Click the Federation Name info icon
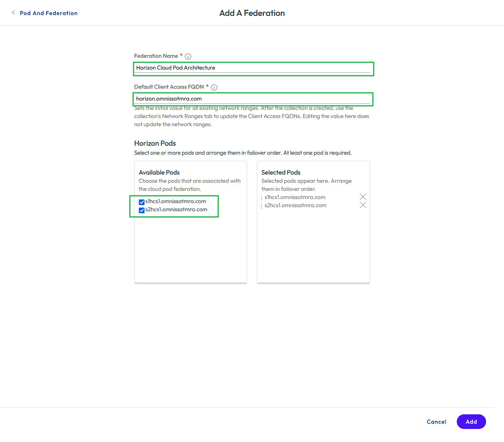Screen dimensions: 504x442 pyautogui.click(x=188, y=57)
